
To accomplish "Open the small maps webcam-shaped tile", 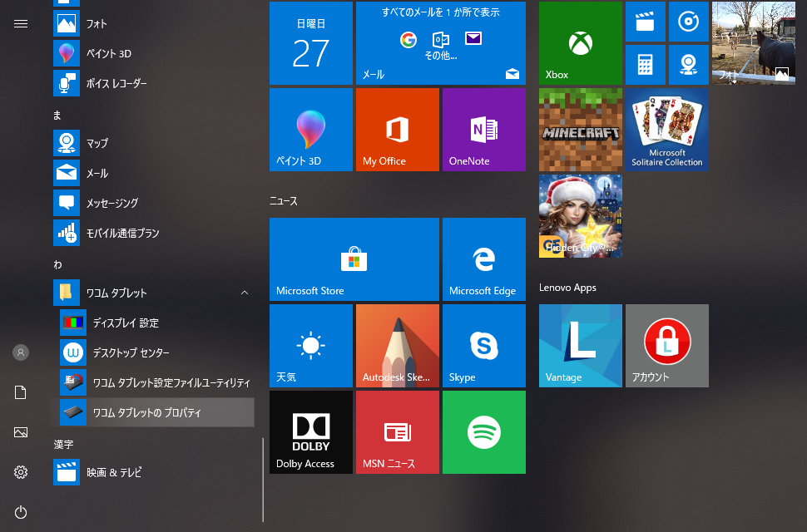I will click(x=689, y=65).
